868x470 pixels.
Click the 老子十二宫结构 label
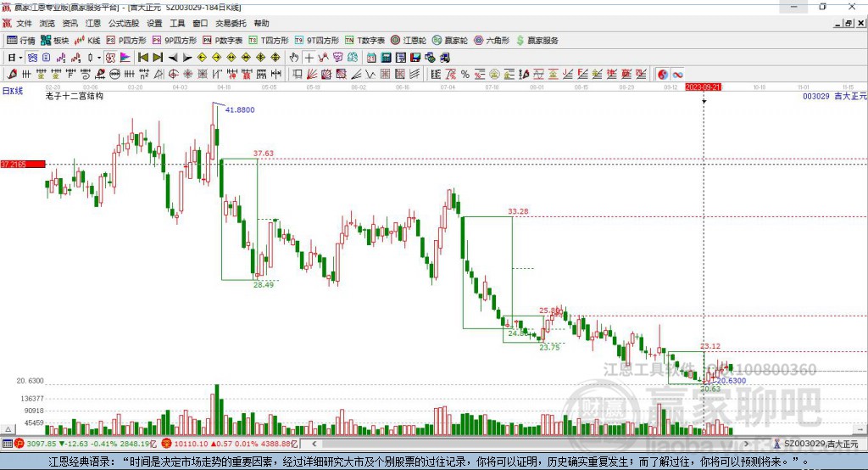[75, 97]
